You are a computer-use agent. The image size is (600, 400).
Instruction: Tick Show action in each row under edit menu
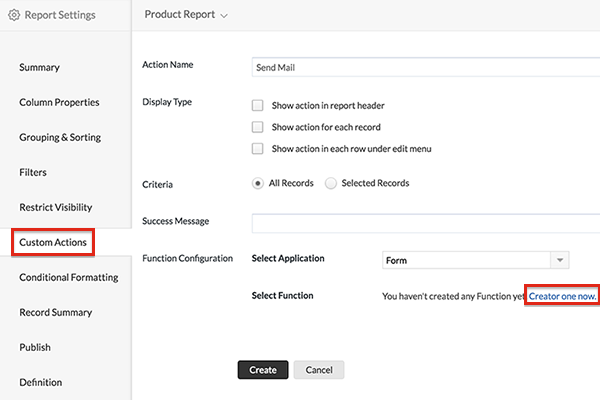[x=258, y=149]
